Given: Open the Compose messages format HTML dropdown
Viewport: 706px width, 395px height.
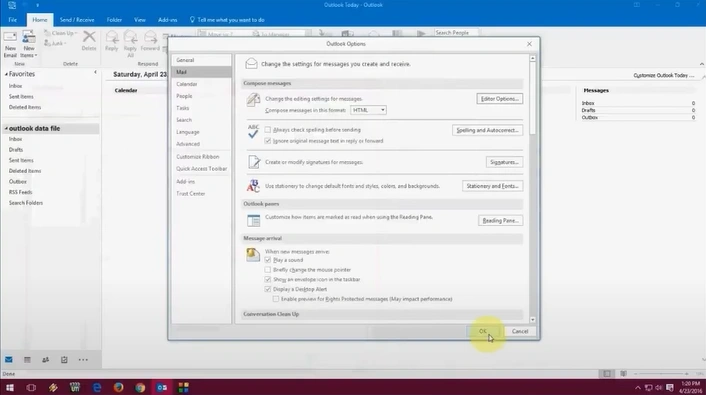Looking at the screenshot, I should pyautogui.click(x=368, y=110).
